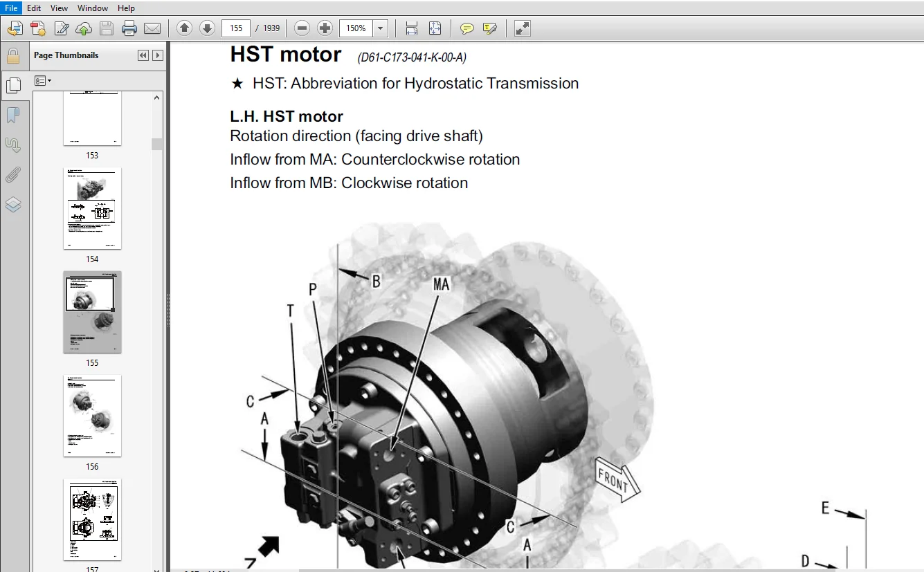Image resolution: width=924 pixels, height=572 pixels.
Task: Open the zoom percentage dropdown arrow
Action: point(380,28)
